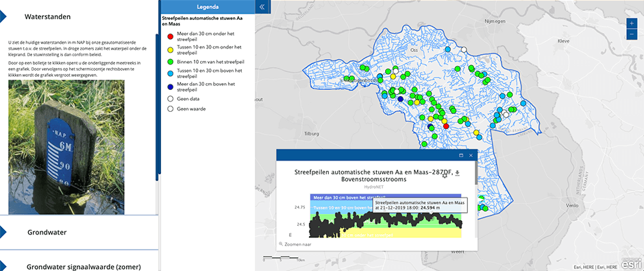Select the red weir marker on the map
Screen dimensions: 644x271
click(x=446, y=126)
